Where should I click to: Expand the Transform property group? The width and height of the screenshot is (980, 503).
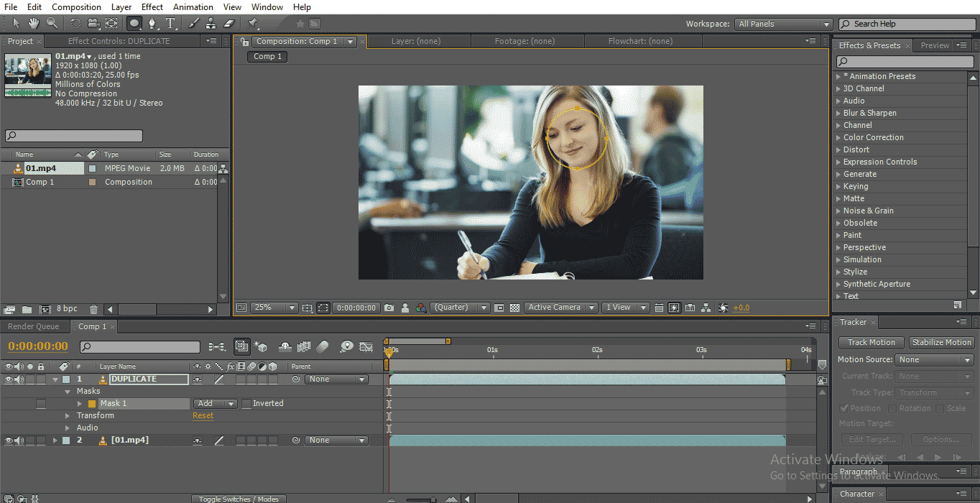pos(68,416)
